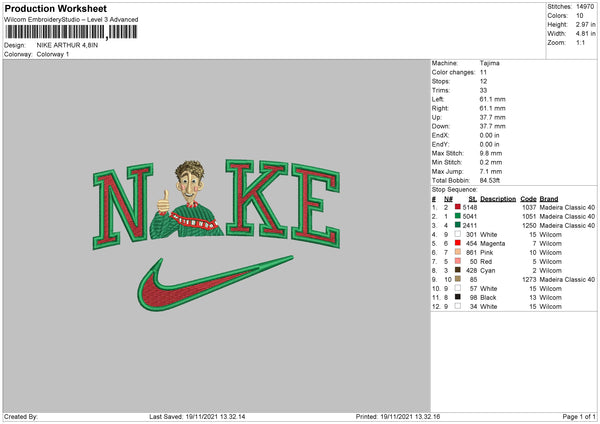Click the Black description in row 11
600x424 pixels.
point(488,297)
